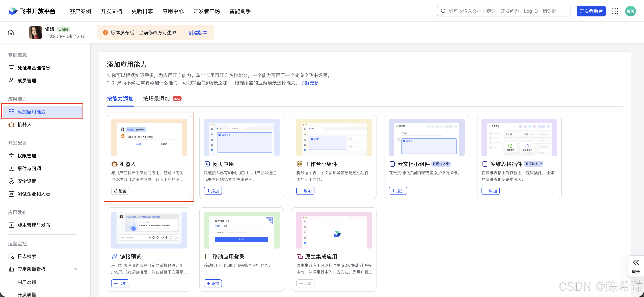The width and height of the screenshot is (644, 297).
Task: Open 凭证与基础信息 settings
Action: [34, 68]
